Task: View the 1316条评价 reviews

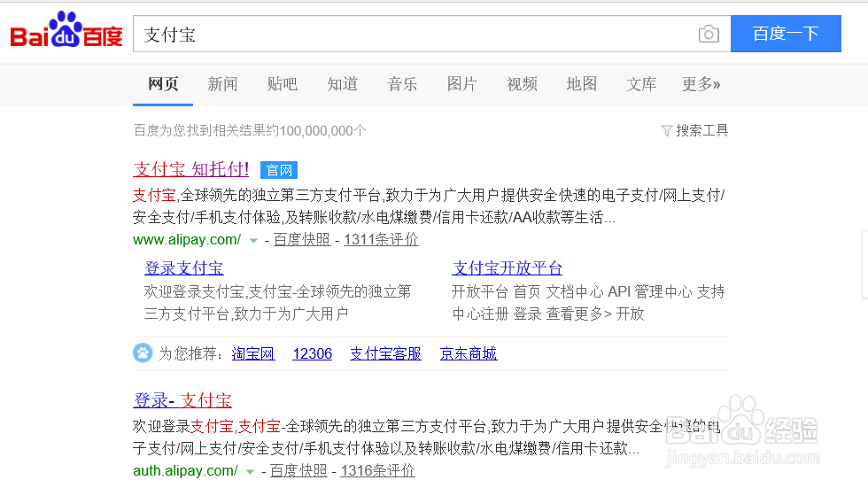Action: [x=377, y=471]
